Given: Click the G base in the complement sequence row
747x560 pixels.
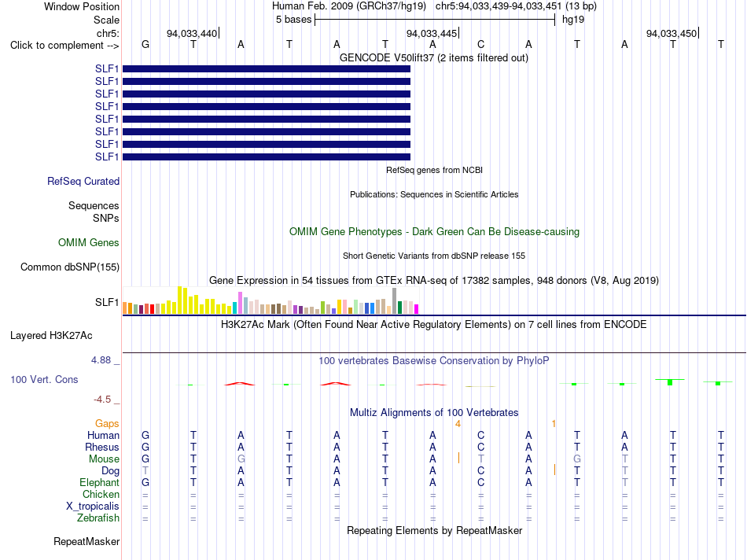Looking at the screenshot, I should point(145,44).
